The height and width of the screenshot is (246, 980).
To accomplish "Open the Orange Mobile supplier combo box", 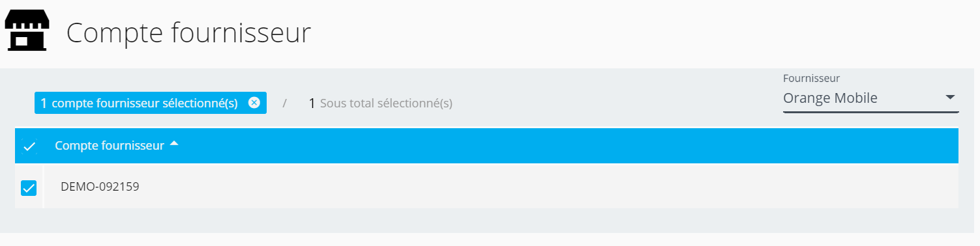I will pyautogui.click(x=870, y=98).
